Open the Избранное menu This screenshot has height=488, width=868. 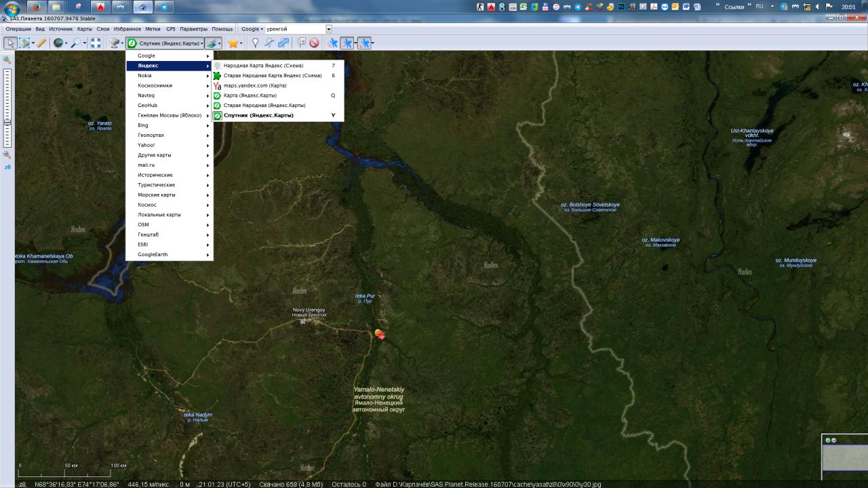[x=127, y=29]
